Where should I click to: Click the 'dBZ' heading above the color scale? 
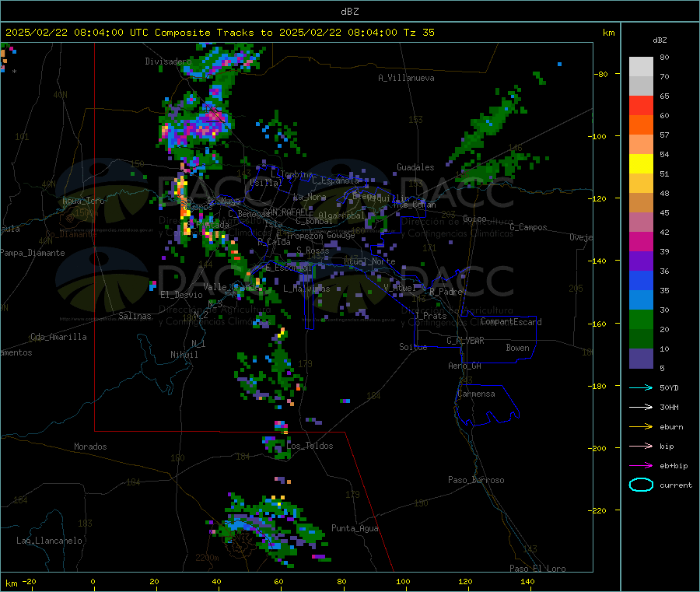click(x=660, y=40)
